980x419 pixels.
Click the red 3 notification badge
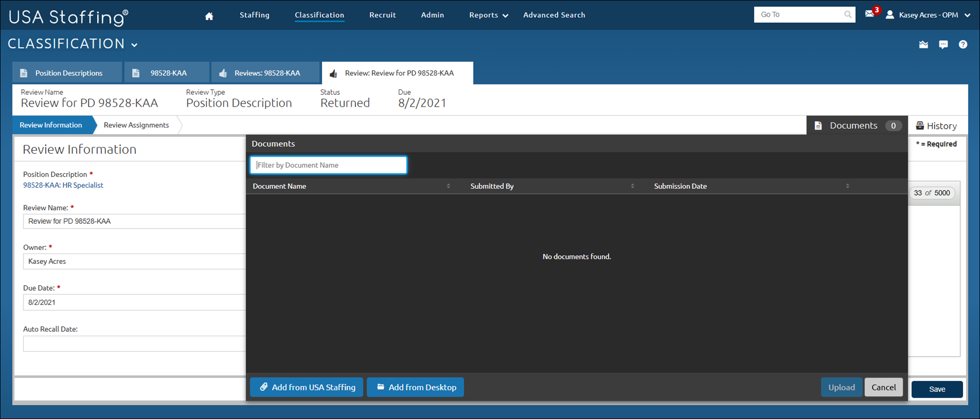(877, 10)
